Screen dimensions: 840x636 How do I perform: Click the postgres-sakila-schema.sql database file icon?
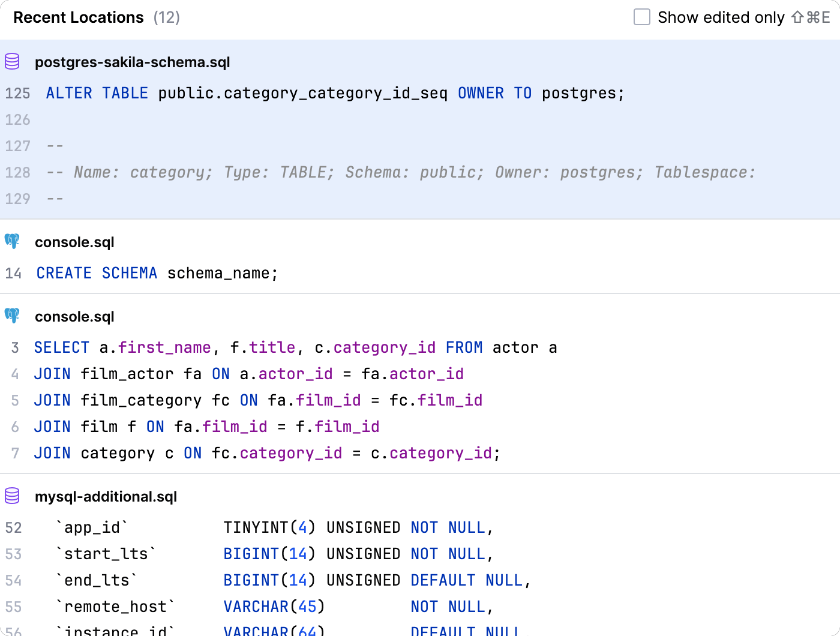pyautogui.click(x=12, y=62)
